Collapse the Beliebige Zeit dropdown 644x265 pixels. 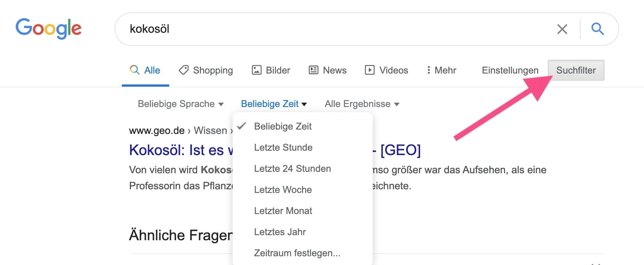[274, 104]
